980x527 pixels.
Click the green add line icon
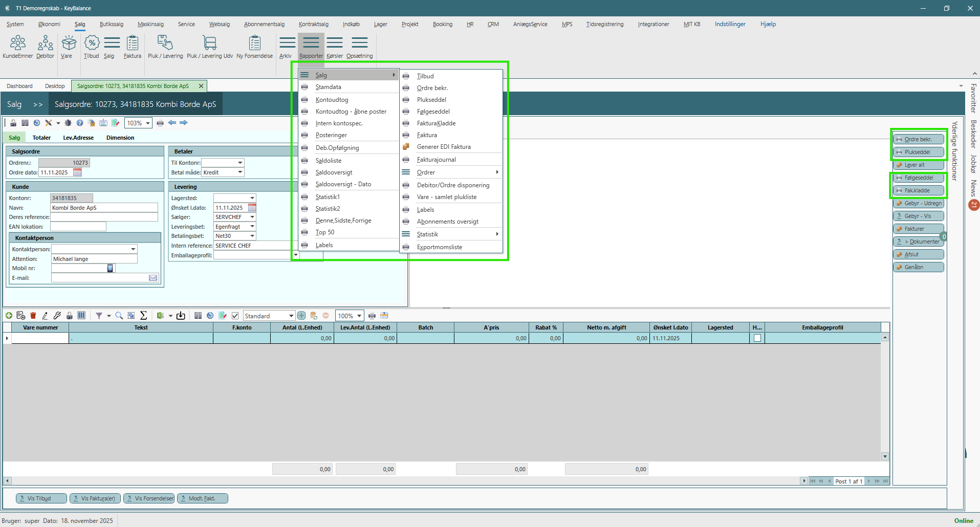pyautogui.click(x=9, y=316)
